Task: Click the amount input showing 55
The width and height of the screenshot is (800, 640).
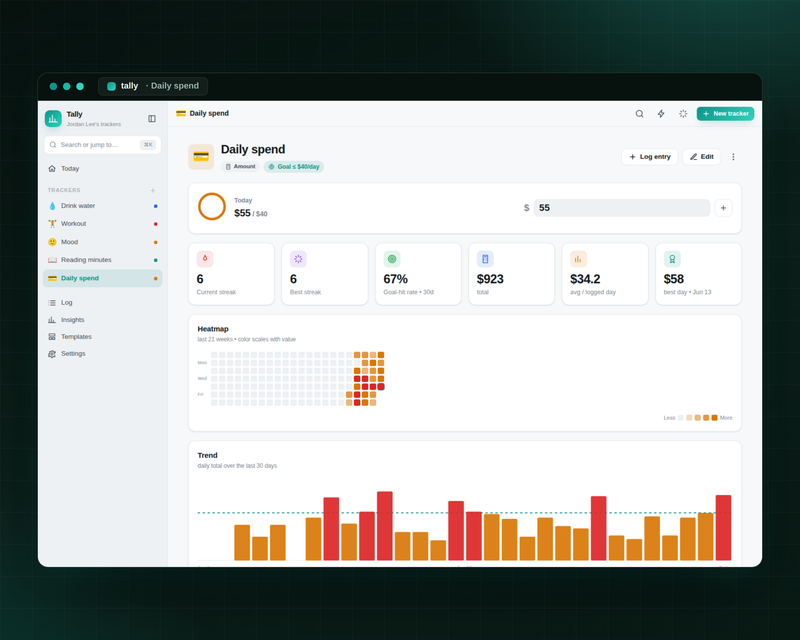Action: (621, 208)
